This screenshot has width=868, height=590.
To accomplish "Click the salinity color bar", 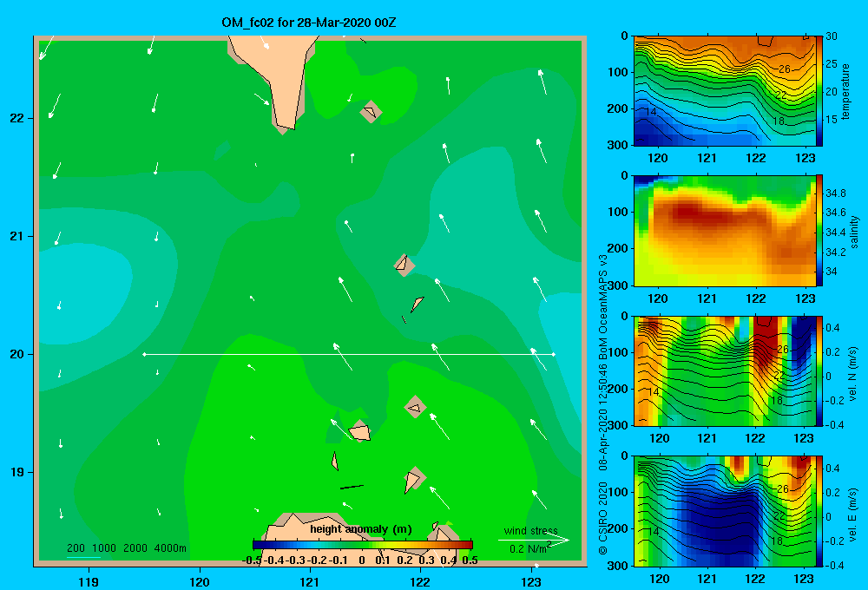I will [819, 231].
